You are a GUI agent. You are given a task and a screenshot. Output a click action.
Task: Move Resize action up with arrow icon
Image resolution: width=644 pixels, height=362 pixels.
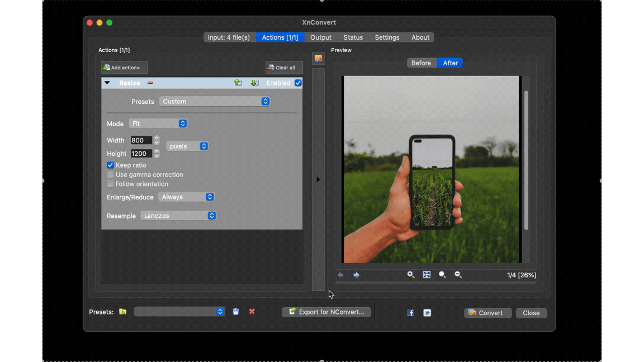tap(238, 83)
